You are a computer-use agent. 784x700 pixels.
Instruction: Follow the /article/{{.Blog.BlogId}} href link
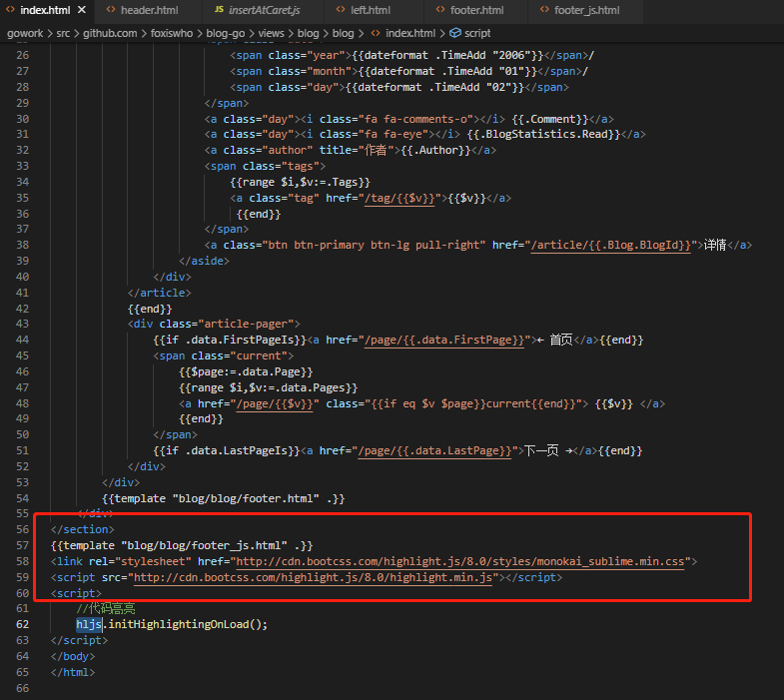click(x=610, y=245)
